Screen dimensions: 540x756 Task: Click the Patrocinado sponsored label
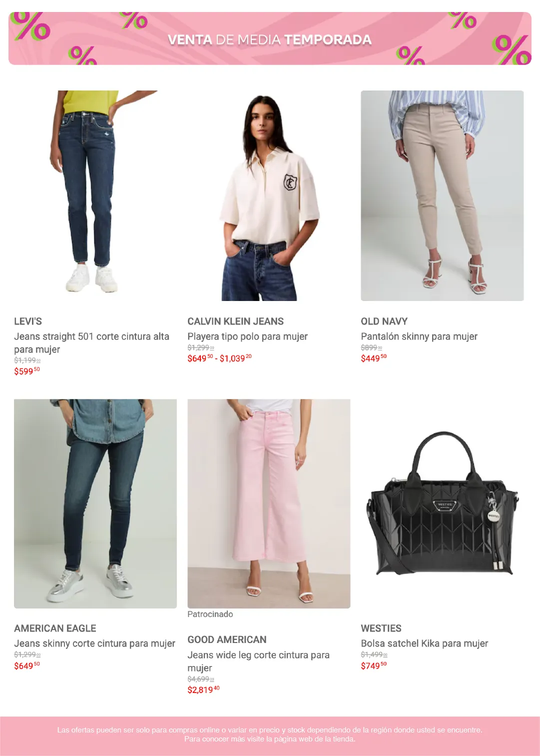point(210,614)
